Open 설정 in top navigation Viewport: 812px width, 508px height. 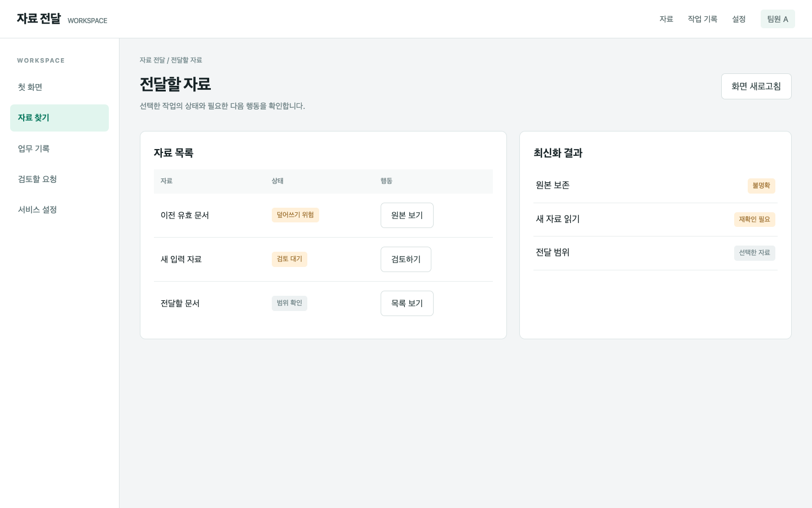739,19
